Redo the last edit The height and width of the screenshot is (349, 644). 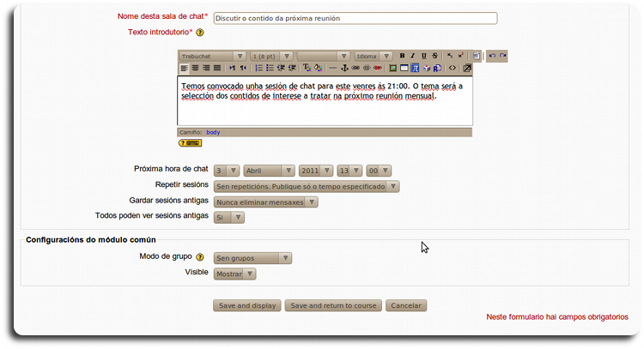click(x=502, y=56)
